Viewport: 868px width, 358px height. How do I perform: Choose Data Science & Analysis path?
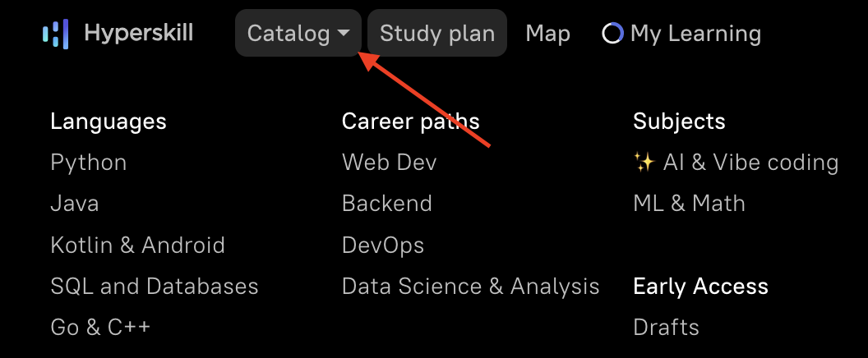point(470,286)
